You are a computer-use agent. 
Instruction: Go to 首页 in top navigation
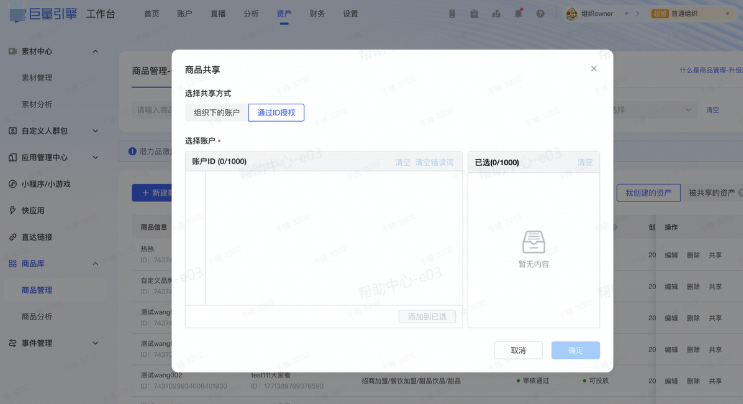[x=152, y=14]
